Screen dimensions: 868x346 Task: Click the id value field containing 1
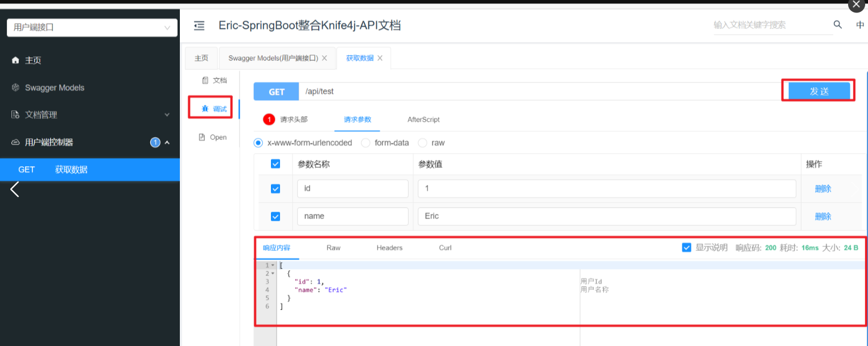(607, 188)
